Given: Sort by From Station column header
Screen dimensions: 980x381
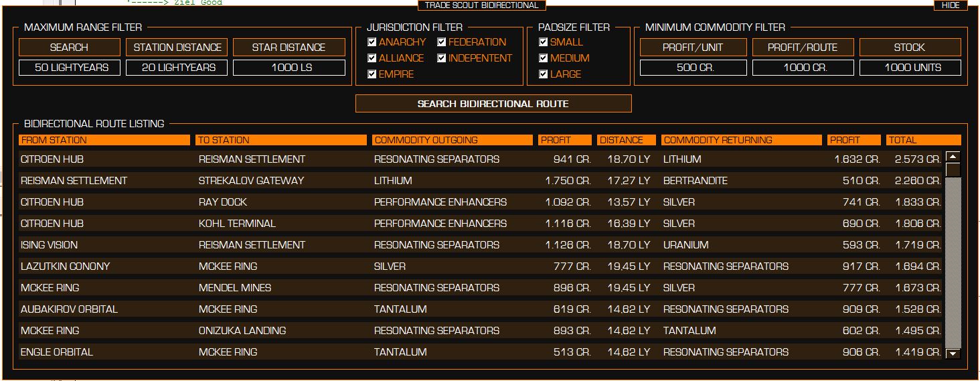Looking at the screenshot, I should click(x=104, y=140).
